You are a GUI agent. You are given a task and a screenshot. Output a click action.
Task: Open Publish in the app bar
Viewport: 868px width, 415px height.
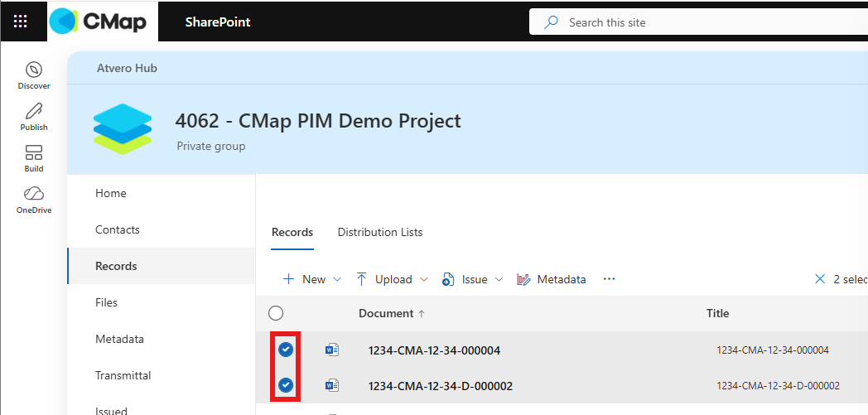point(34,118)
